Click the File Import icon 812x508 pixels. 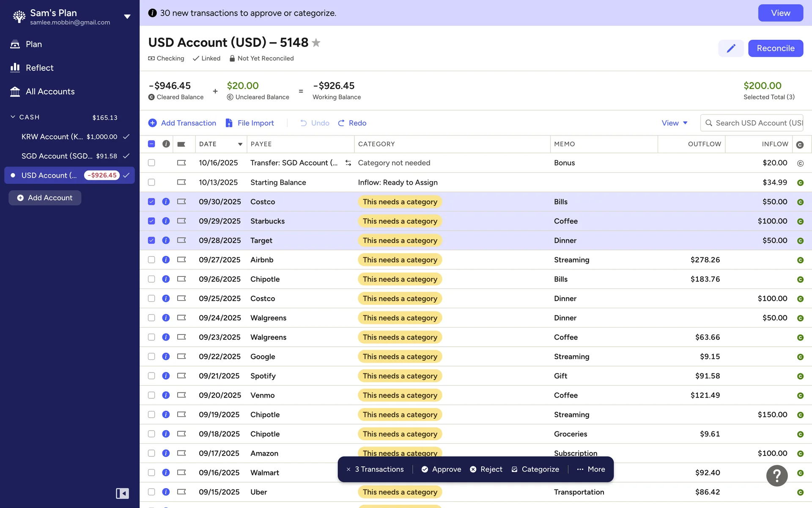229,123
